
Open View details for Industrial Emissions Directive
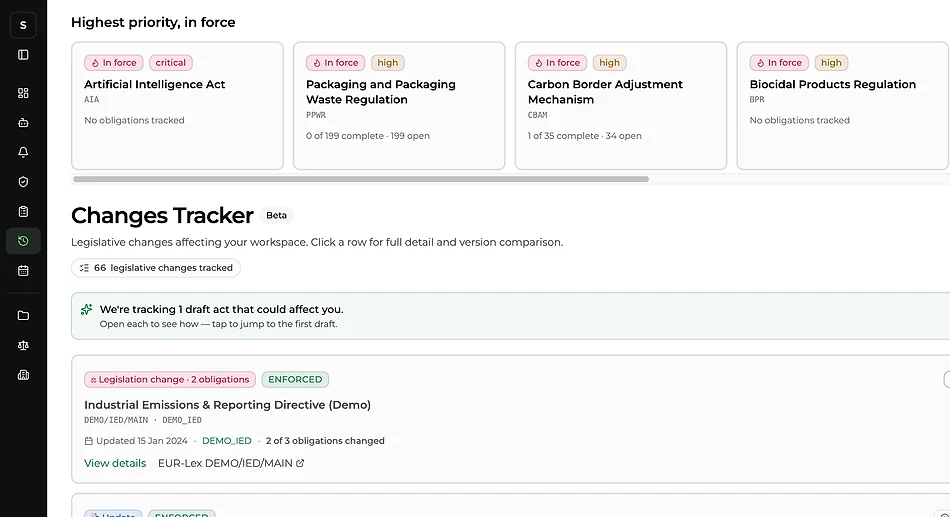[x=115, y=463]
